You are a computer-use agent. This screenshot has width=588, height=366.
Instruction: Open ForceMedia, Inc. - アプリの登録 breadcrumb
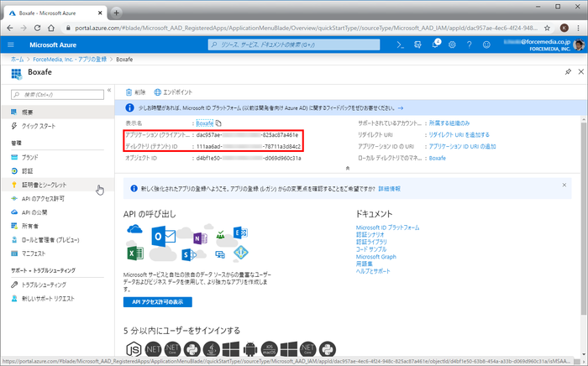point(70,60)
